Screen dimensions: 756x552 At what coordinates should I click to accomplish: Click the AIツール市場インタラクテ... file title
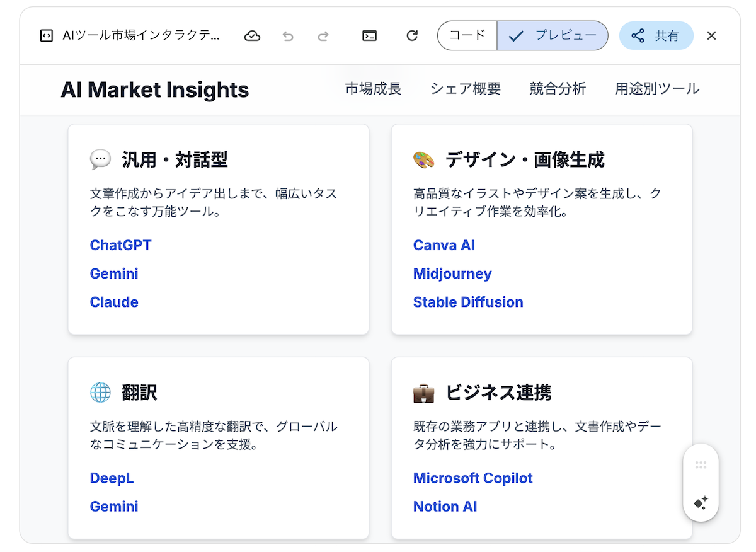coord(142,36)
